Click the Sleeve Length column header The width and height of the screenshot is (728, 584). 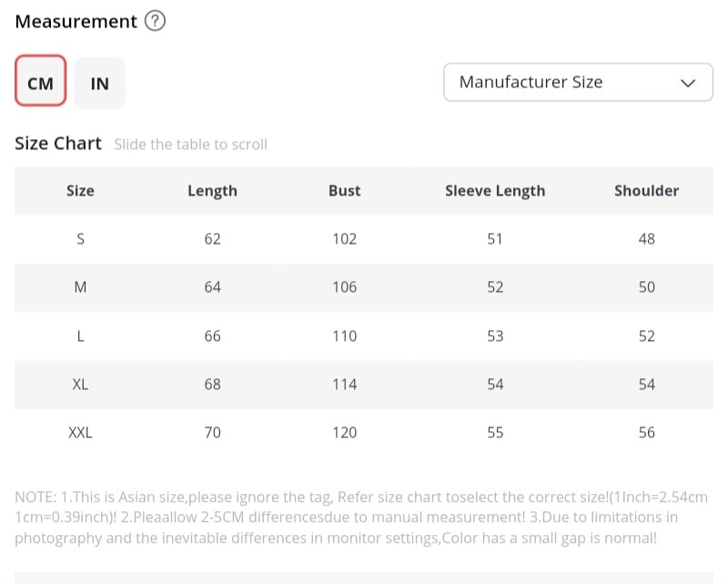pyautogui.click(x=495, y=190)
